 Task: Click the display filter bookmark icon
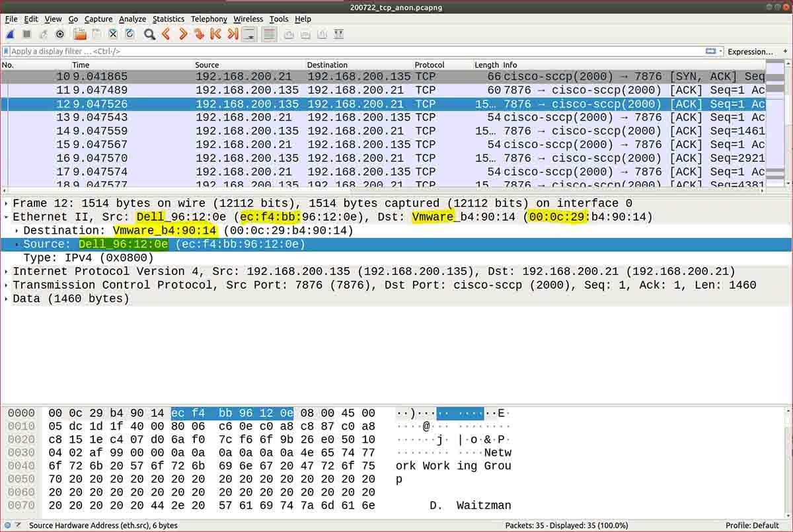7,52
